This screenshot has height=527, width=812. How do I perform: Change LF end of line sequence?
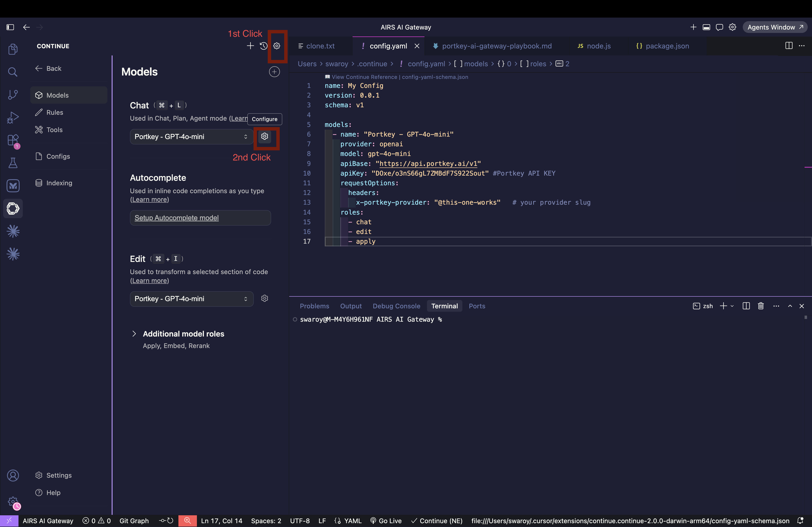pos(322,520)
